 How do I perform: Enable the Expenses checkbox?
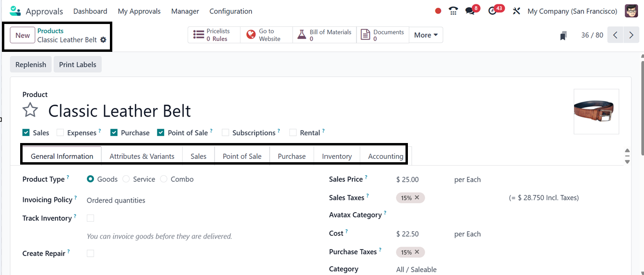click(x=60, y=133)
